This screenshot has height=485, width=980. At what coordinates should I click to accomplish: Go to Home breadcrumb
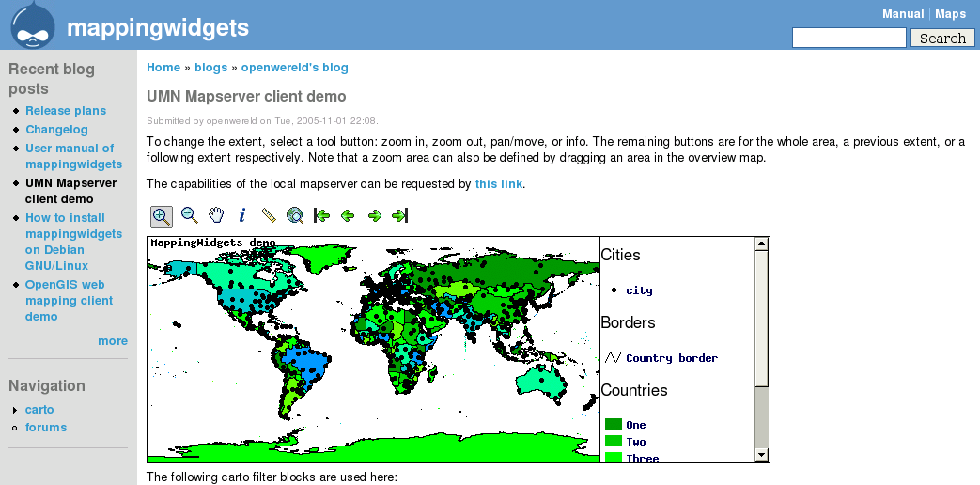tap(163, 68)
